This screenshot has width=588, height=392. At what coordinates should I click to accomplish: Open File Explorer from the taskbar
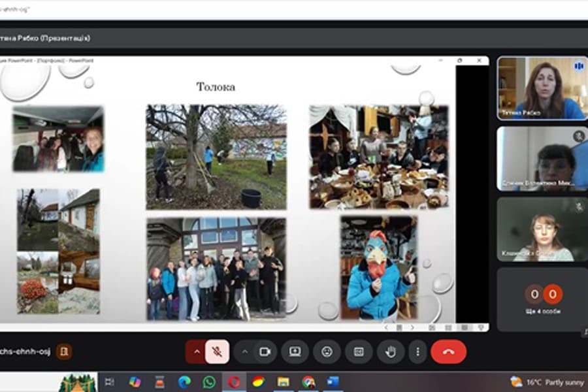point(283,382)
